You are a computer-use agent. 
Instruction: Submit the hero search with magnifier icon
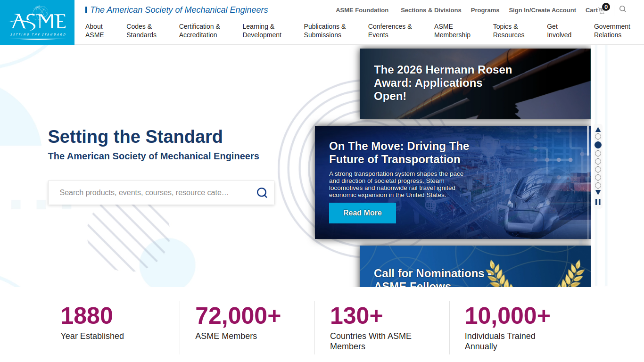262,192
